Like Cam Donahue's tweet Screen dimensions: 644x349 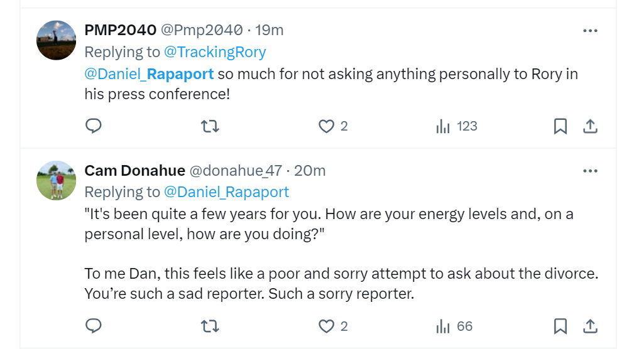click(327, 326)
